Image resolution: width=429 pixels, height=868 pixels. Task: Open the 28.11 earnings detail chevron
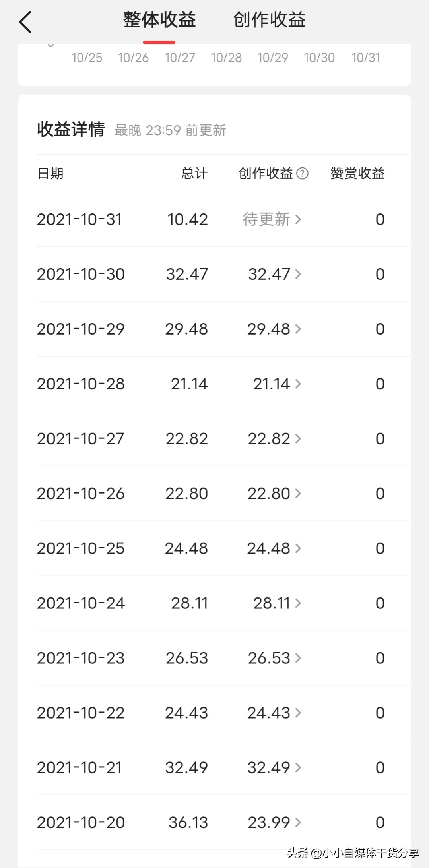click(x=298, y=603)
